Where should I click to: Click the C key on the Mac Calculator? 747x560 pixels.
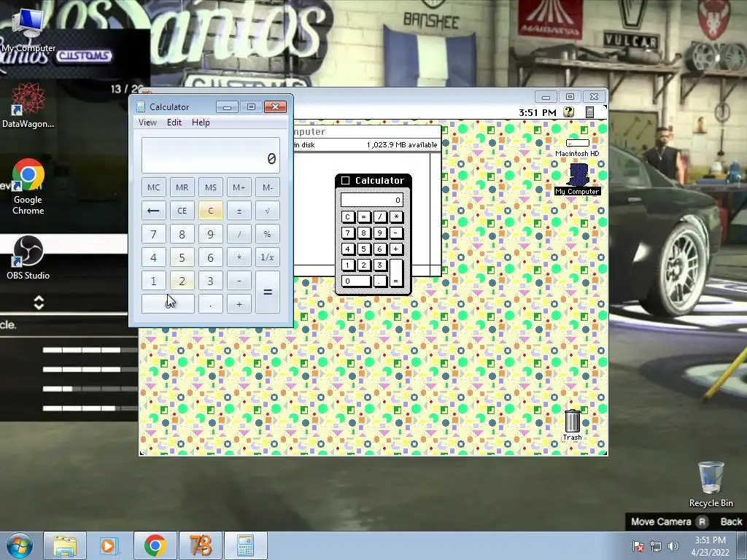(x=348, y=217)
